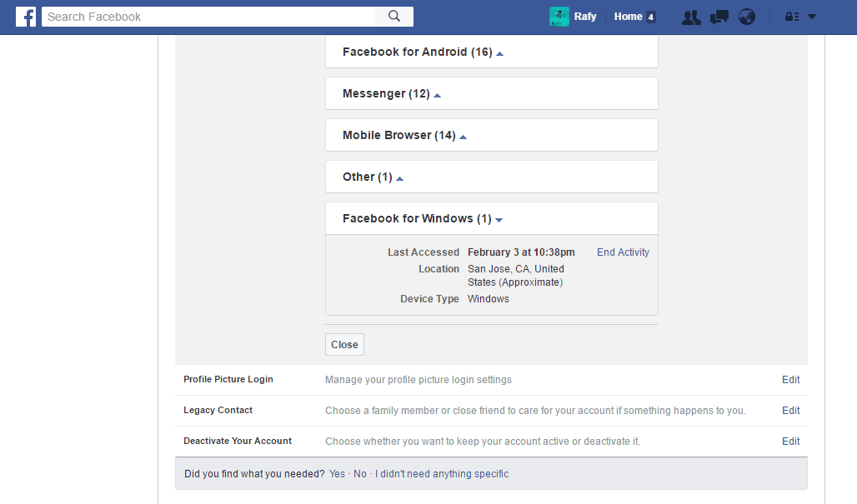Image resolution: width=857 pixels, height=504 pixels.
Task: Open the Notifications globe icon
Action: (747, 16)
